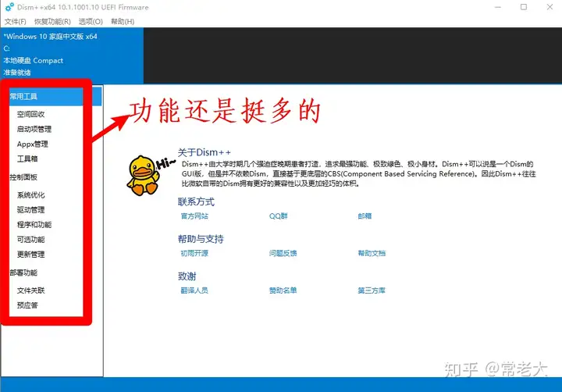Maximize the Dism++ window
The width and height of the screenshot is (562, 392).
pos(524,7)
